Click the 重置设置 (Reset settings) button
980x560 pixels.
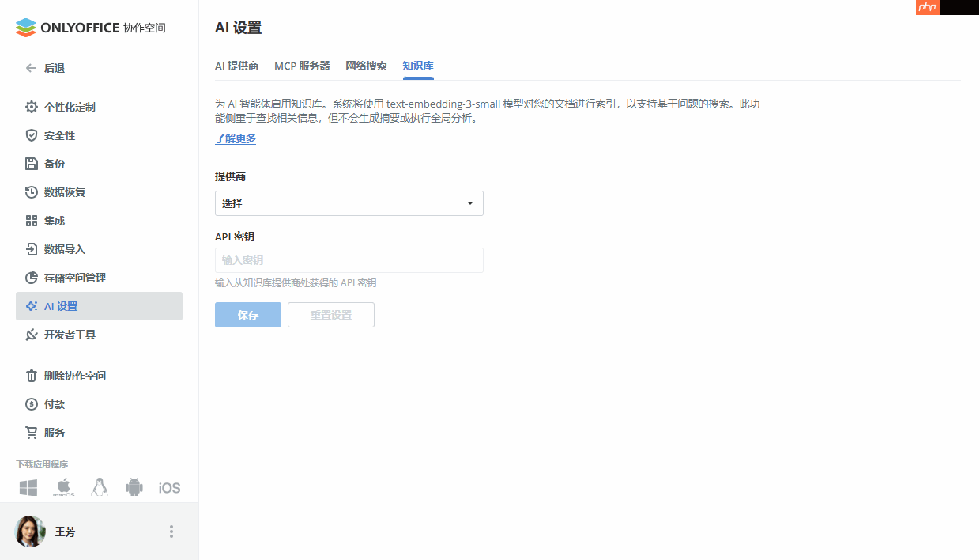(x=330, y=314)
